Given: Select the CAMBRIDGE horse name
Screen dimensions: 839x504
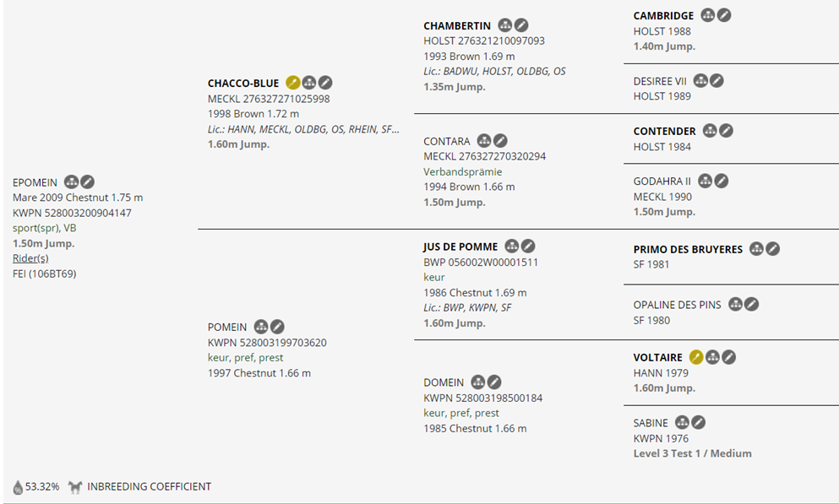Looking at the screenshot, I should click(663, 16).
